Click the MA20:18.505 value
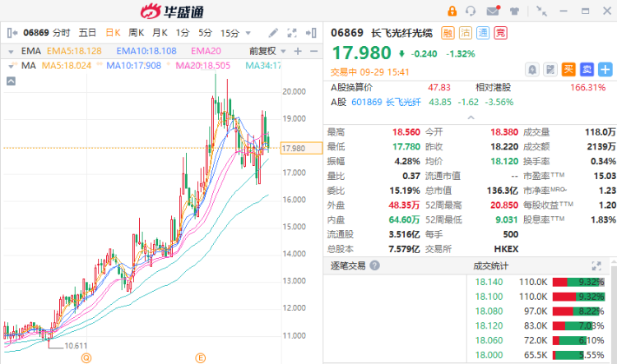The height and width of the screenshot is (364, 617). (202, 66)
